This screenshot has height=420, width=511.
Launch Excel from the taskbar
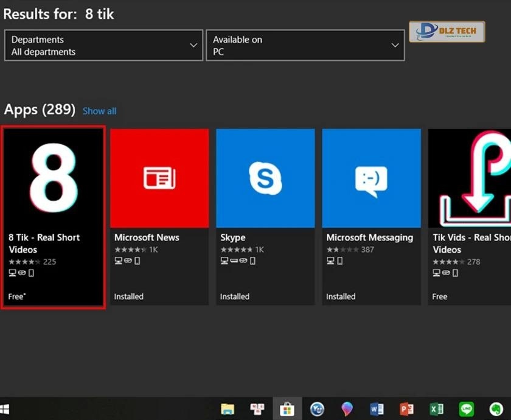(x=436, y=408)
